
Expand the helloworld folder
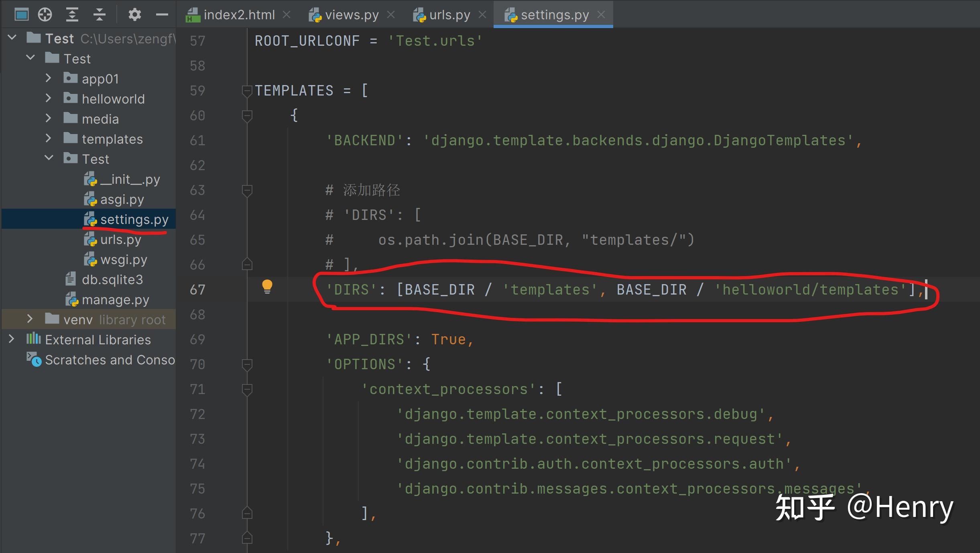pyautogui.click(x=48, y=98)
